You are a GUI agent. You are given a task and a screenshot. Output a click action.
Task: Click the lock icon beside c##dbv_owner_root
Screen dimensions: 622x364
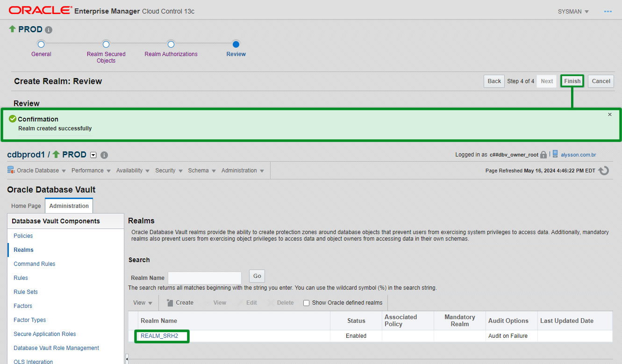[x=543, y=155]
